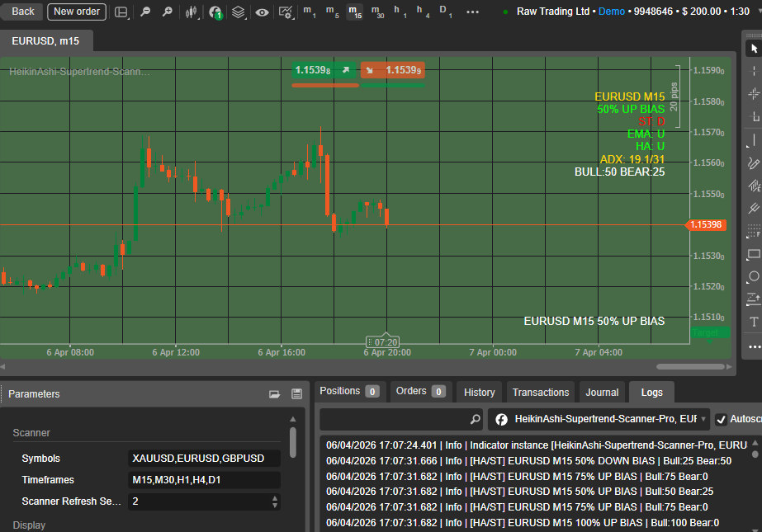
Task: Open the chart layout dropdown
Action: click(121, 12)
